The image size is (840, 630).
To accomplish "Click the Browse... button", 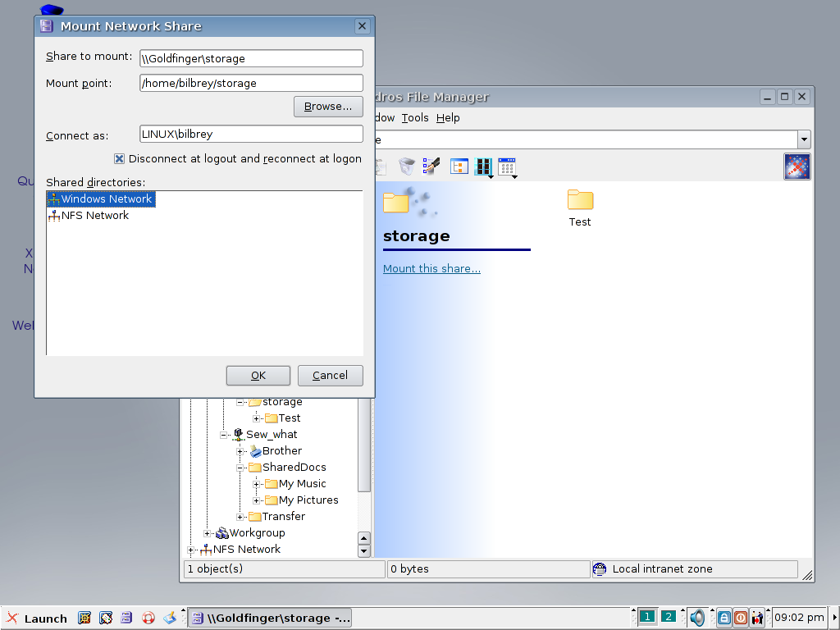I will point(328,107).
